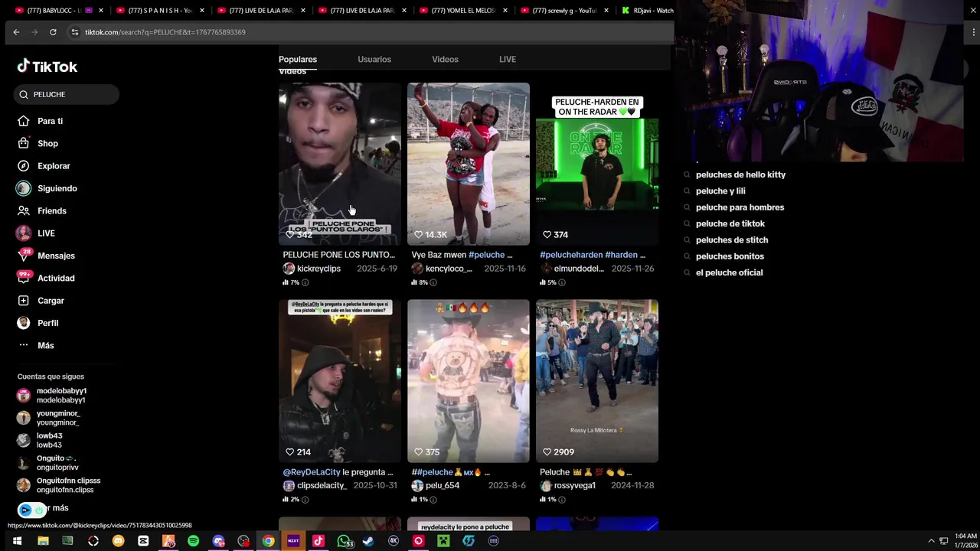Like the video with 374 hearts
Viewport: 980px width, 551px height.
click(547, 235)
